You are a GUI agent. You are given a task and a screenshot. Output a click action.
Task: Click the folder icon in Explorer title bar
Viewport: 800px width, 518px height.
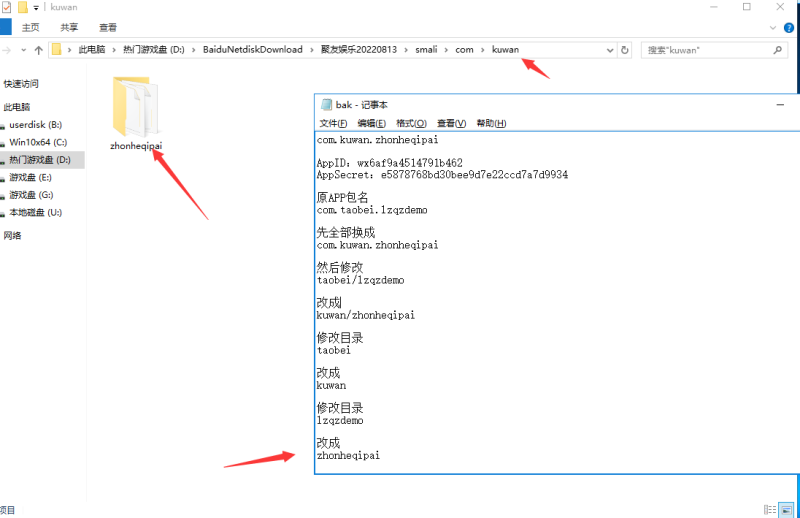(22, 7)
